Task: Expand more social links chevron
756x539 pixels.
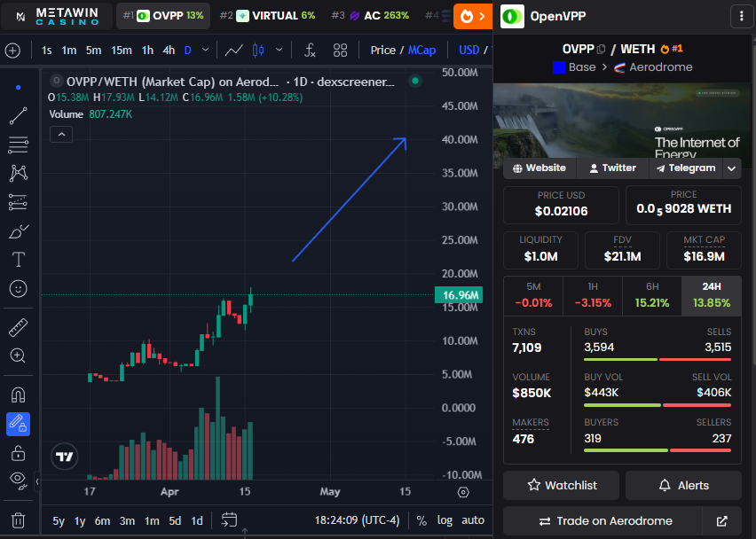Action: [x=731, y=168]
